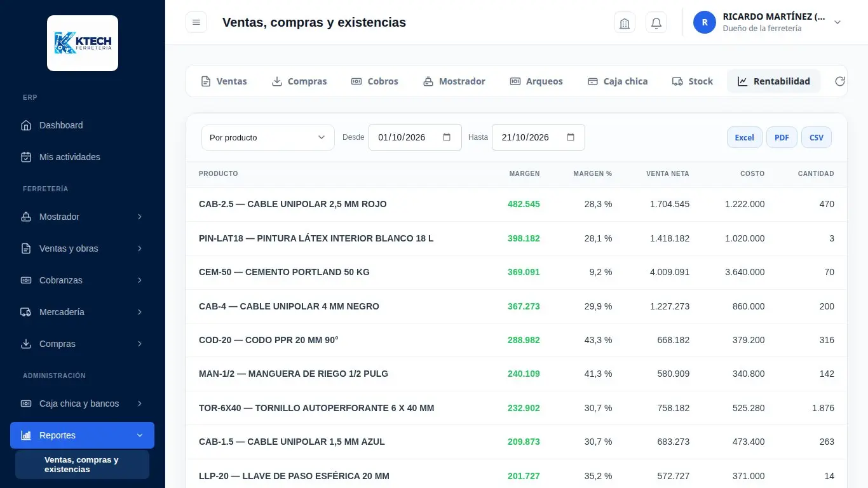Open the user account dropdown chevron
The height and width of the screenshot is (488, 868).
(x=837, y=22)
